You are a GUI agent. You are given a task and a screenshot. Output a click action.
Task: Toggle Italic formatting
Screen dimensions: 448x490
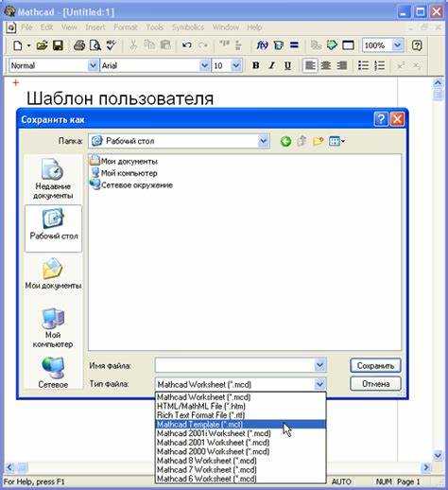(x=271, y=65)
